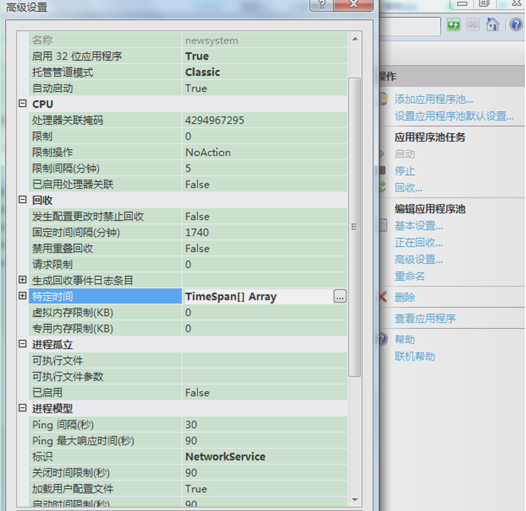
Task: Select the 限制操作 NoAction value
Action: 208,152
